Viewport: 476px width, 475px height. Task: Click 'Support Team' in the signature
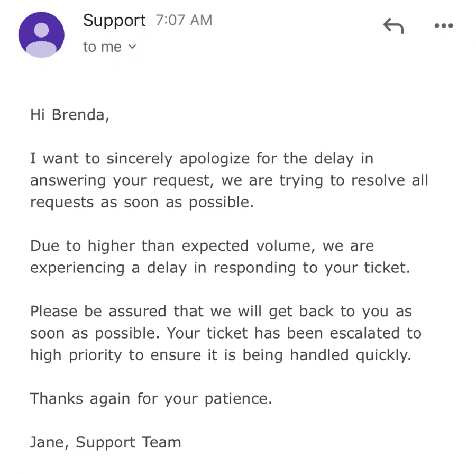coord(129,443)
